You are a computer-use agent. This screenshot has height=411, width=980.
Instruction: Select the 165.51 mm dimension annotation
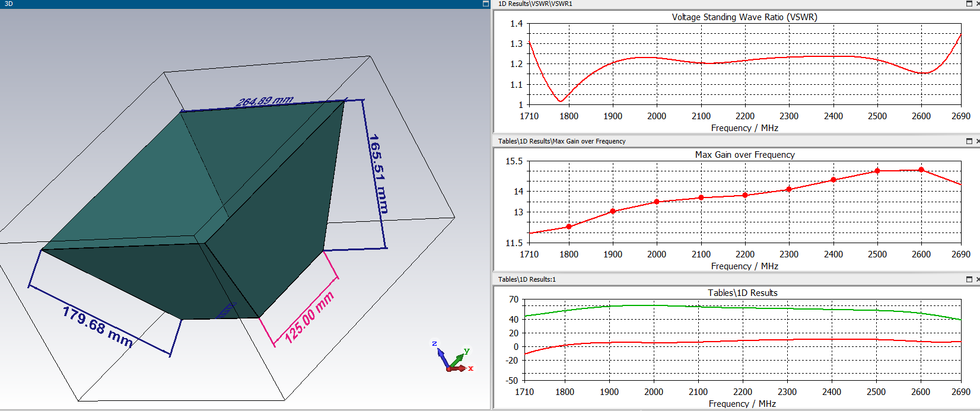coord(378,173)
